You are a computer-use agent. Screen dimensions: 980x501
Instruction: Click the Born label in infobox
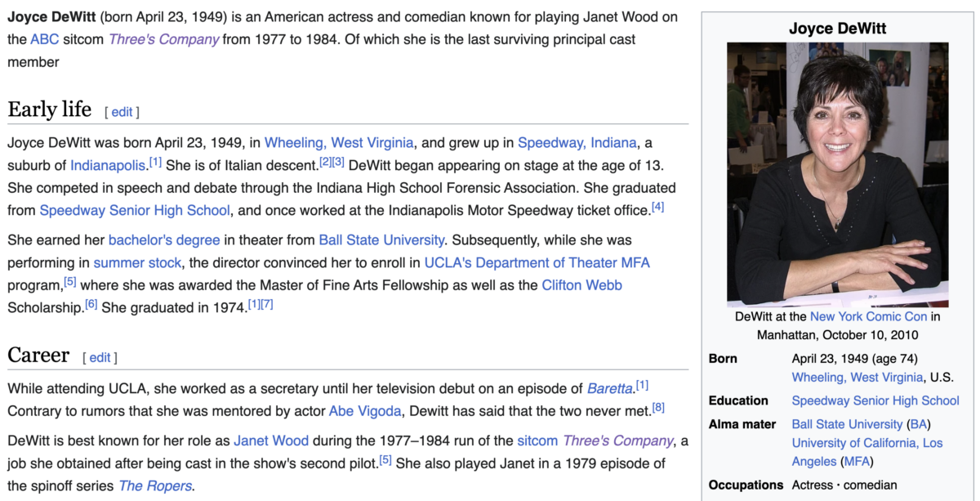click(x=723, y=359)
